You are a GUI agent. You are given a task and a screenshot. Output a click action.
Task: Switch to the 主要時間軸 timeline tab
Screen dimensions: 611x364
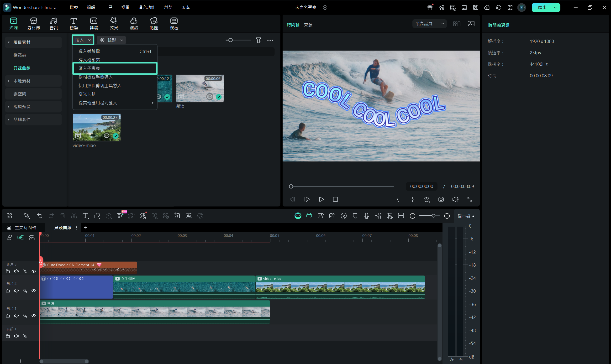(x=25, y=228)
